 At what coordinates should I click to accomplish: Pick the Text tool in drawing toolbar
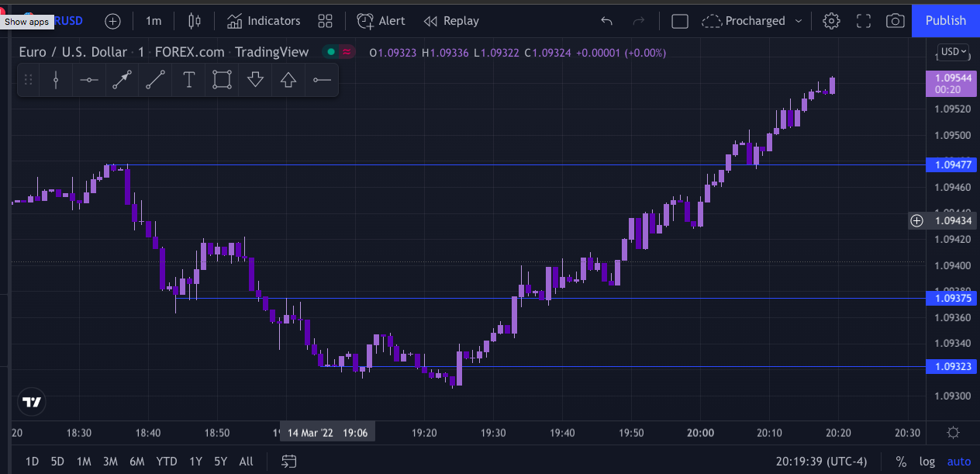[x=188, y=80]
